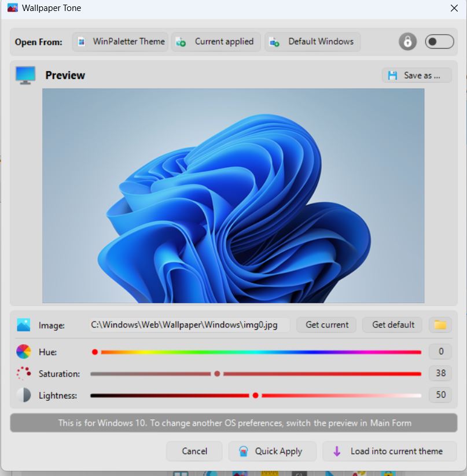Click the Preview heading text

(65, 75)
